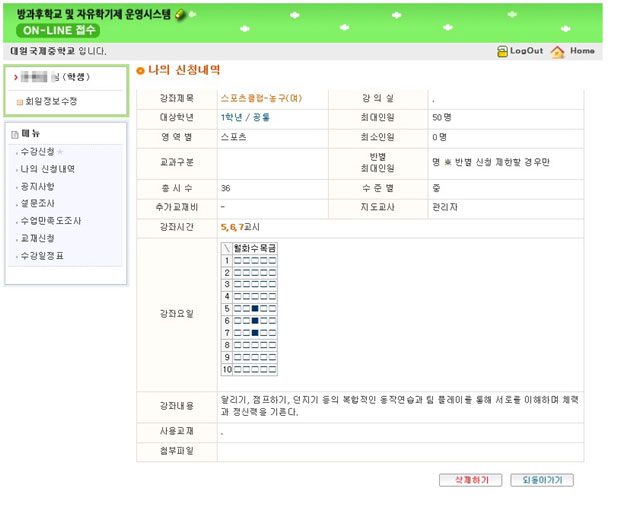Open 공지사항 from the side menu
620x507 pixels.
pyautogui.click(x=37, y=186)
